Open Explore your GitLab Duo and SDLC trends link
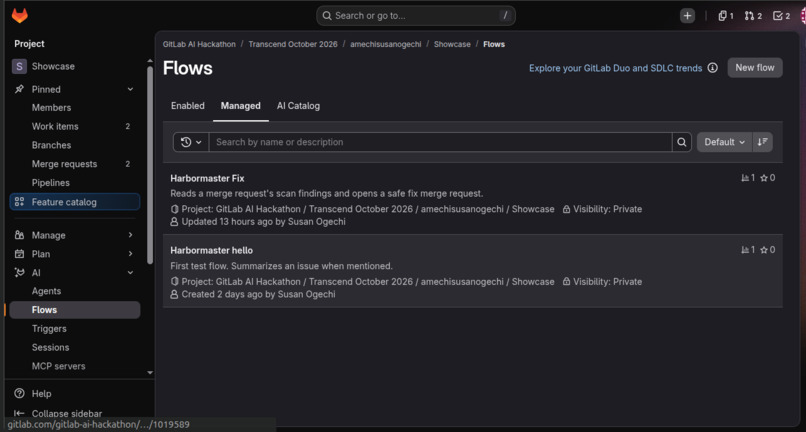806x432 pixels. (x=615, y=68)
